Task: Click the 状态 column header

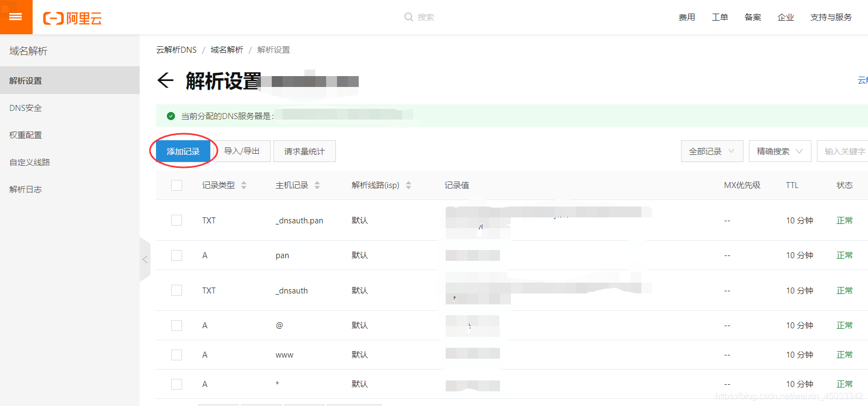Action: 845,185
